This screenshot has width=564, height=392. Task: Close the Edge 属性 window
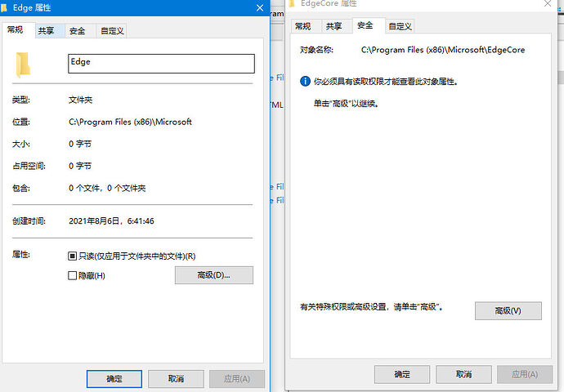260,8
